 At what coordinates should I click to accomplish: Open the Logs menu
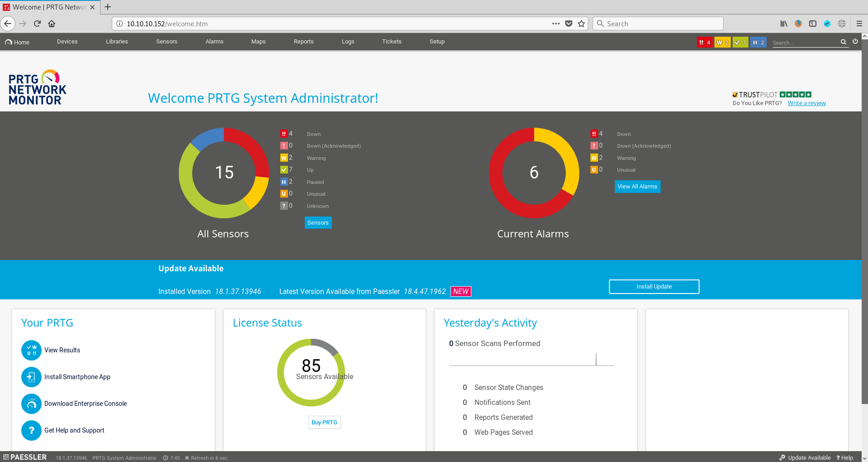pos(348,42)
